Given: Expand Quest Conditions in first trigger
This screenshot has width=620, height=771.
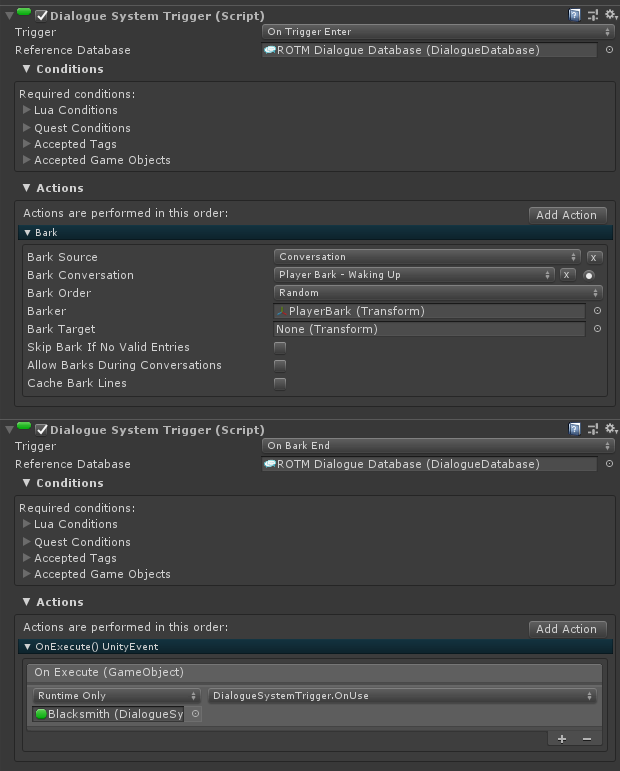Looking at the screenshot, I should (27, 128).
